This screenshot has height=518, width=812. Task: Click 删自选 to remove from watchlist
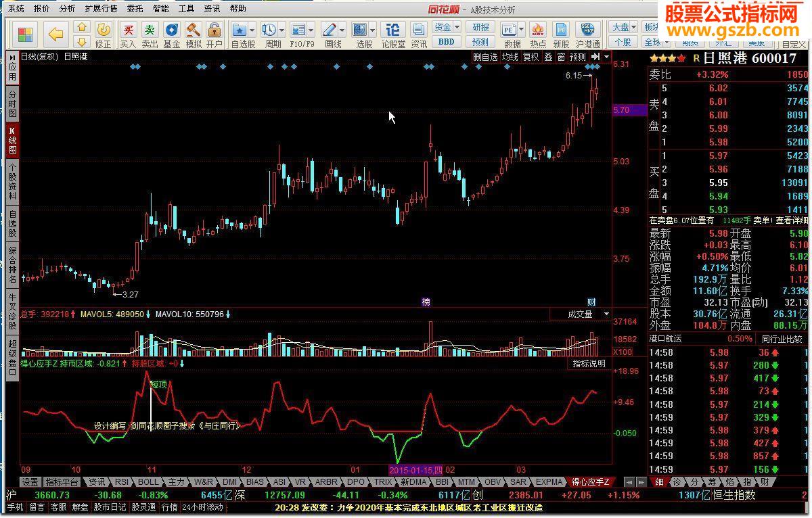click(485, 57)
